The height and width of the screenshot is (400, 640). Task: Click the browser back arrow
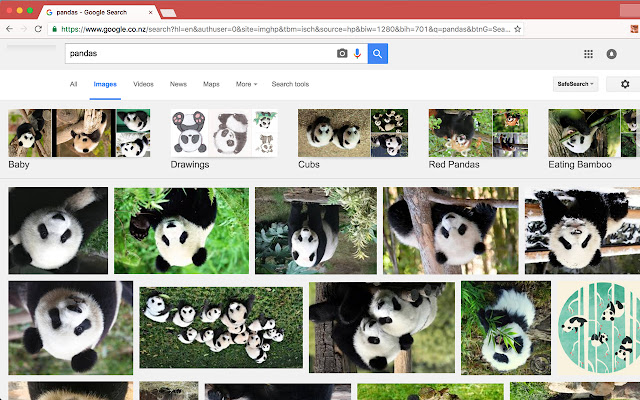(10, 29)
